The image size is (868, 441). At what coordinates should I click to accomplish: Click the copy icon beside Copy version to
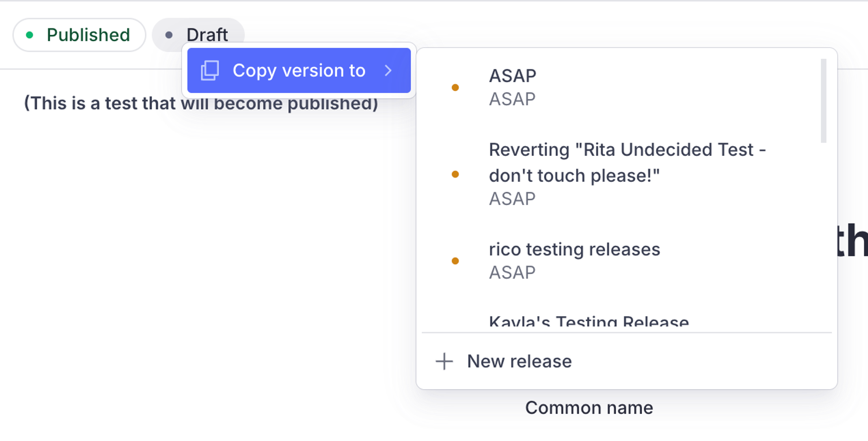210,70
